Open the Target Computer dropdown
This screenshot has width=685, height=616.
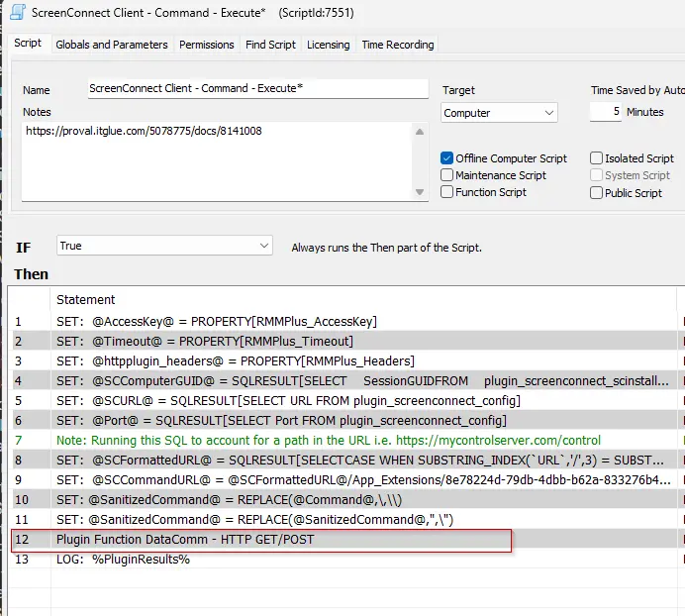pos(499,113)
